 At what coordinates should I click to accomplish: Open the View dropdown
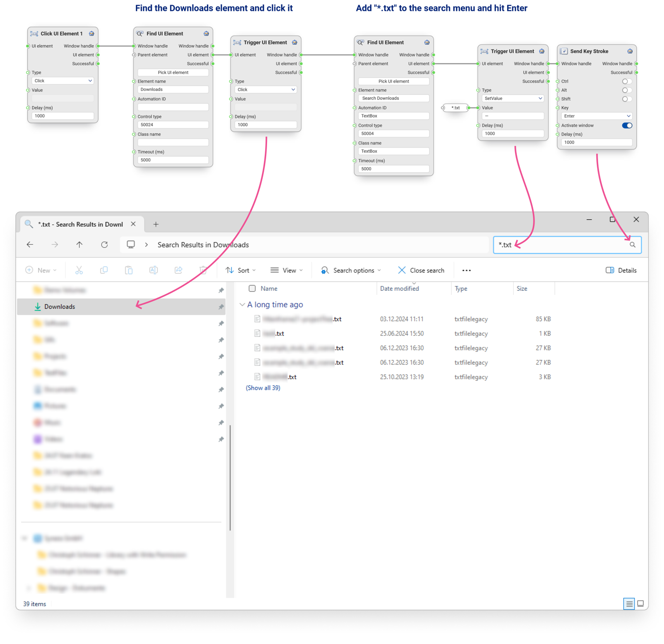click(286, 270)
